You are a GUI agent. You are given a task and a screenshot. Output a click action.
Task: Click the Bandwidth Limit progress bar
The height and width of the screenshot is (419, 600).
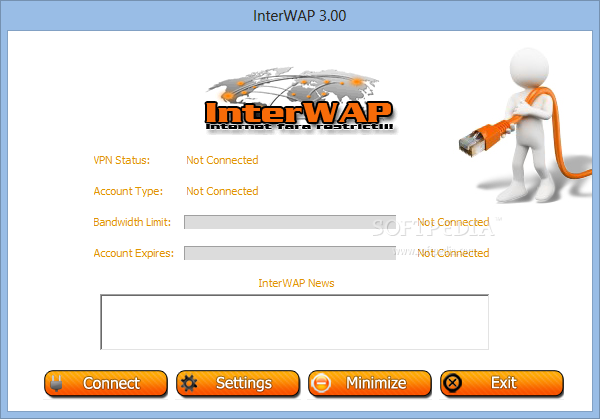coord(290,222)
